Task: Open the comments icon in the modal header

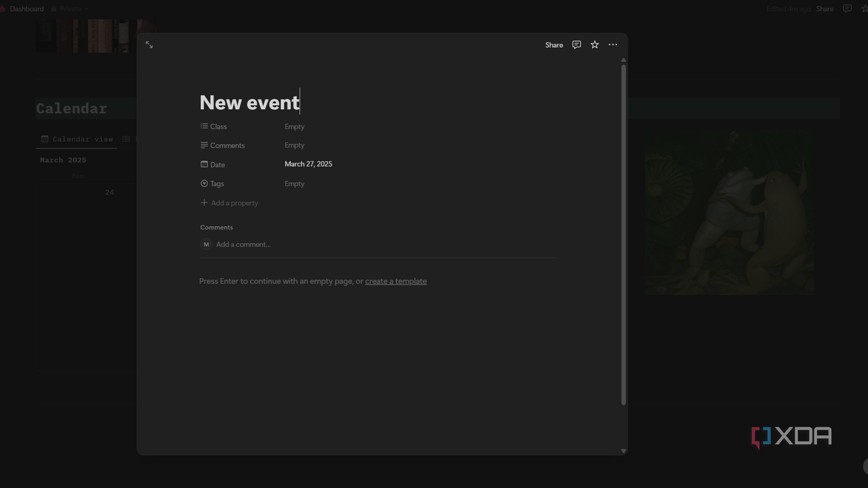Action: coord(576,45)
